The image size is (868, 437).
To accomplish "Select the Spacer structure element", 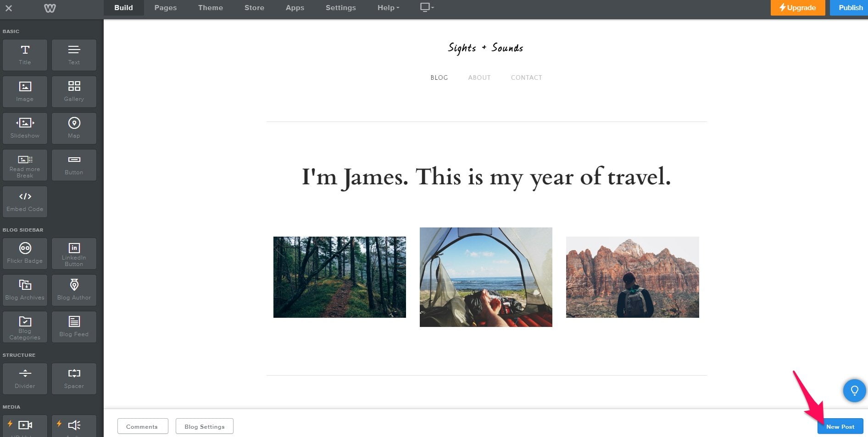I will (74, 379).
